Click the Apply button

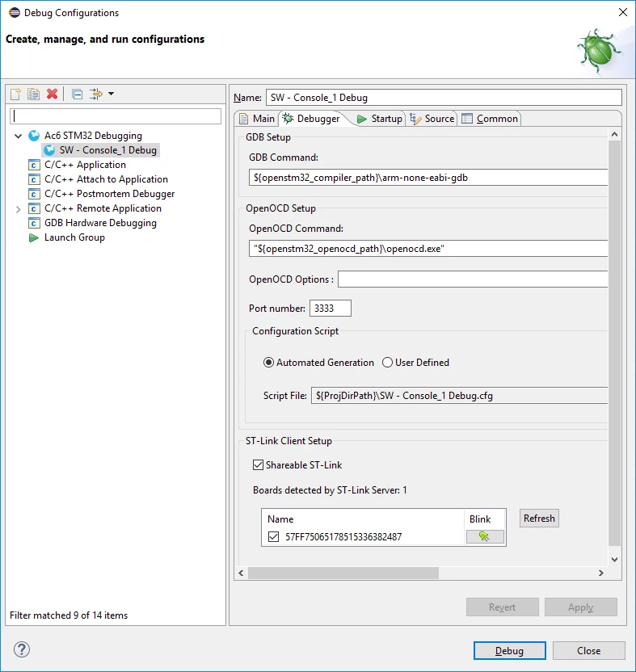pyautogui.click(x=581, y=607)
